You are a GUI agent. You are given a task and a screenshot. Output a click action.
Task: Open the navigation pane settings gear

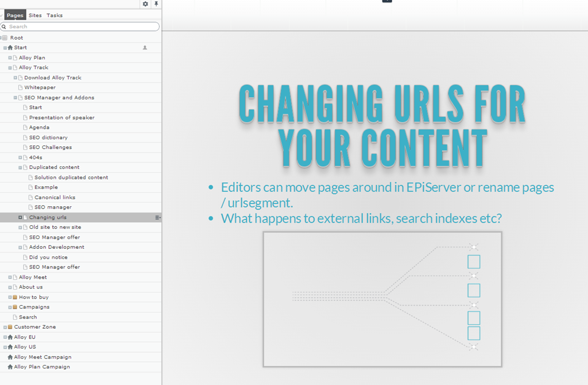click(145, 4)
